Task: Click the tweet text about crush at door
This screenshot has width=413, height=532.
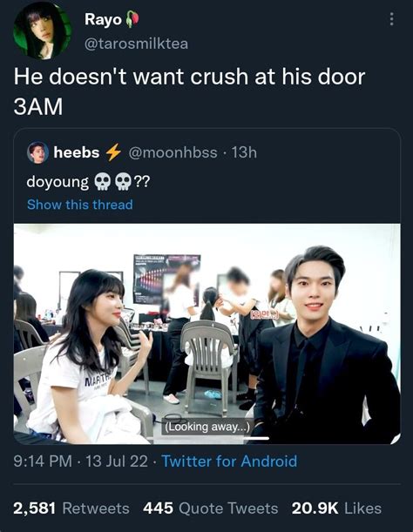Action: (189, 91)
